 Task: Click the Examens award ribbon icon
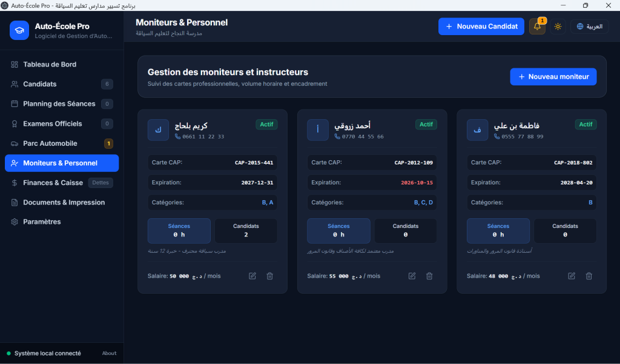(x=15, y=123)
